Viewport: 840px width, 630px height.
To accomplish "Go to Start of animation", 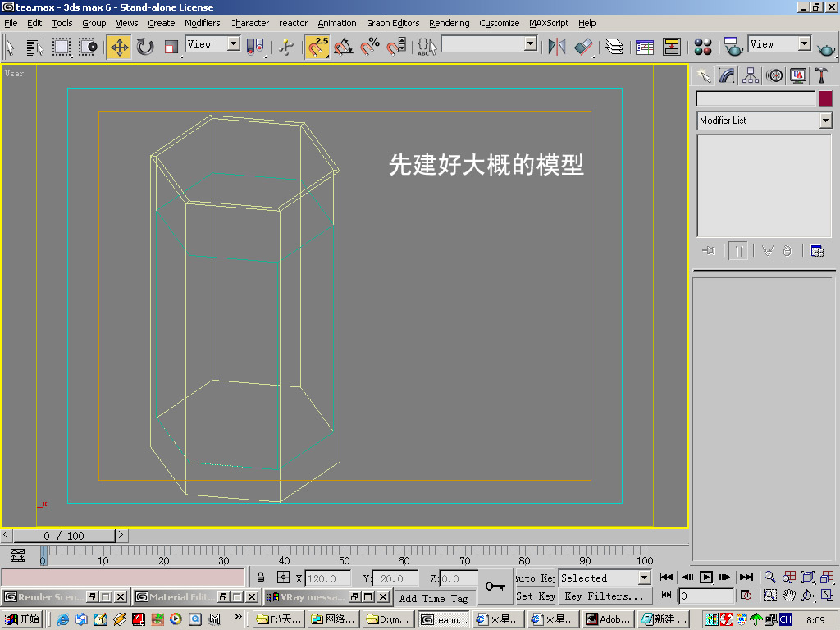I will [x=666, y=577].
